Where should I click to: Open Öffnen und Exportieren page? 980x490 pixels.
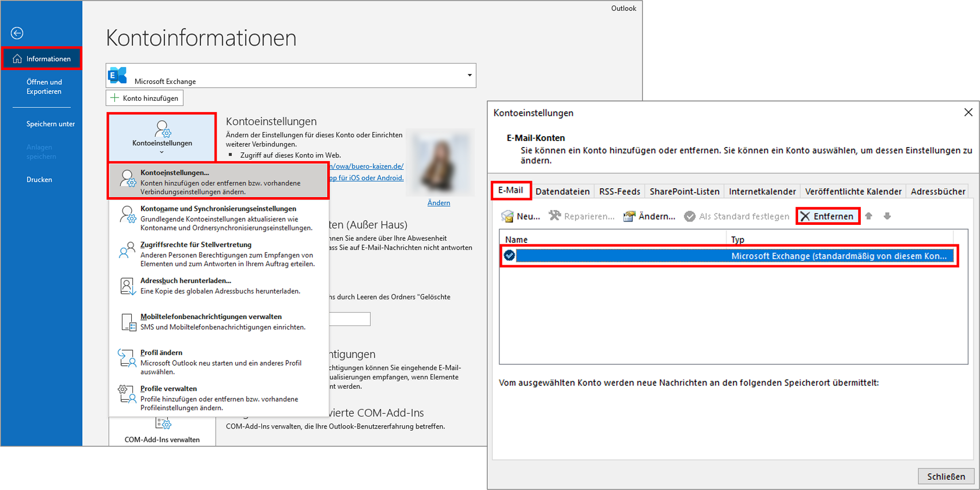[x=44, y=87]
